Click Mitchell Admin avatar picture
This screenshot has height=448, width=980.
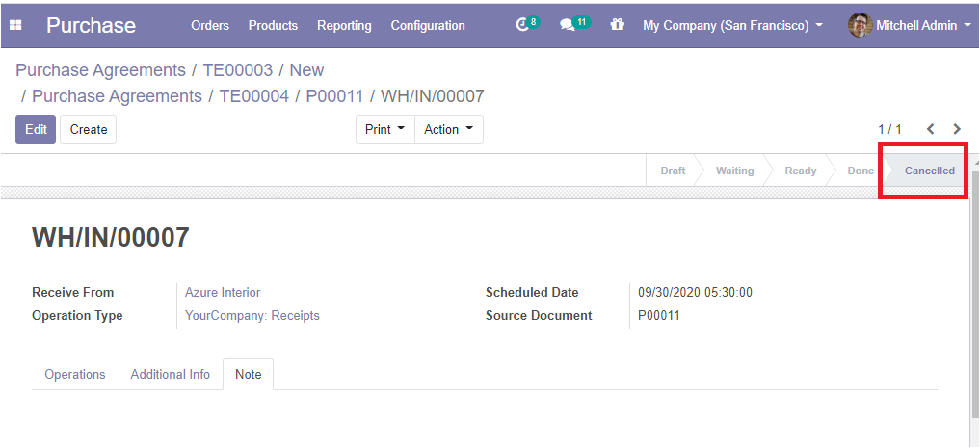pyautogui.click(x=860, y=26)
